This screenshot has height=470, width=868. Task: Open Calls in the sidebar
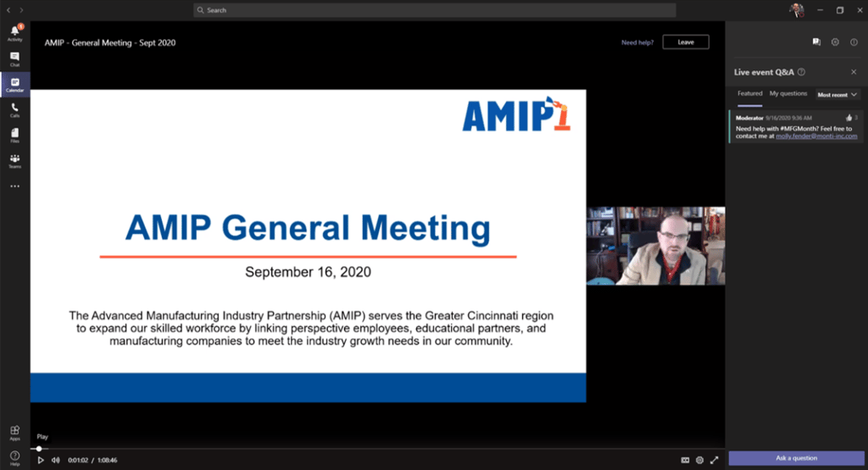(x=15, y=109)
